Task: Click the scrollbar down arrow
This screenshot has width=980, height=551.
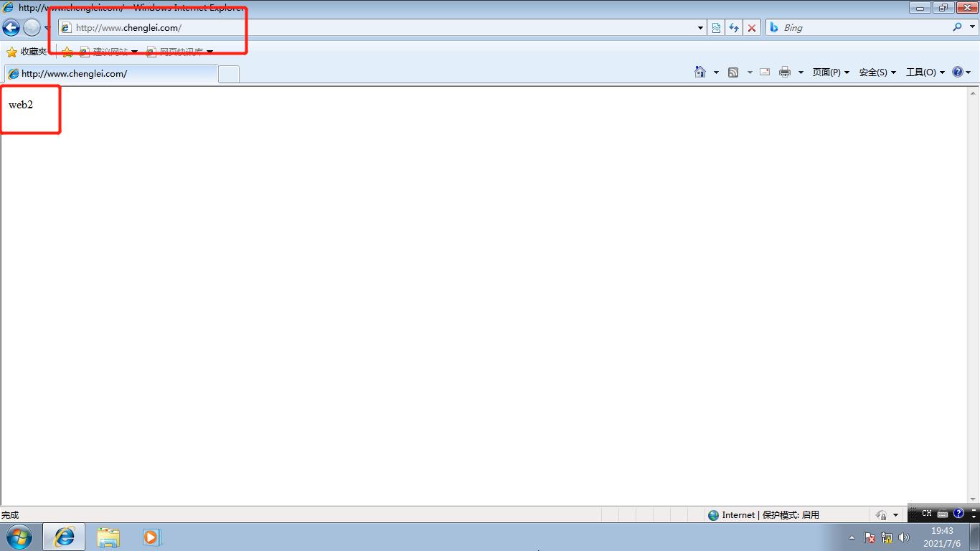Action: coord(974,499)
